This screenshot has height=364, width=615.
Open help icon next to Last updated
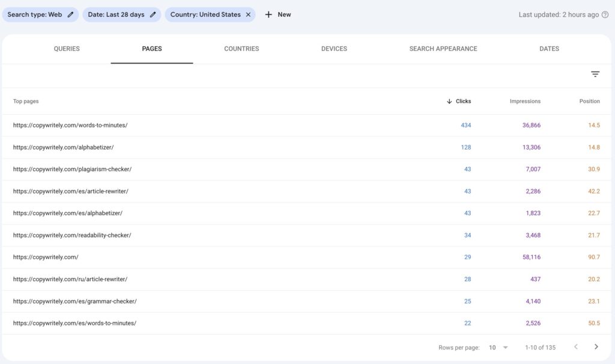(605, 14)
